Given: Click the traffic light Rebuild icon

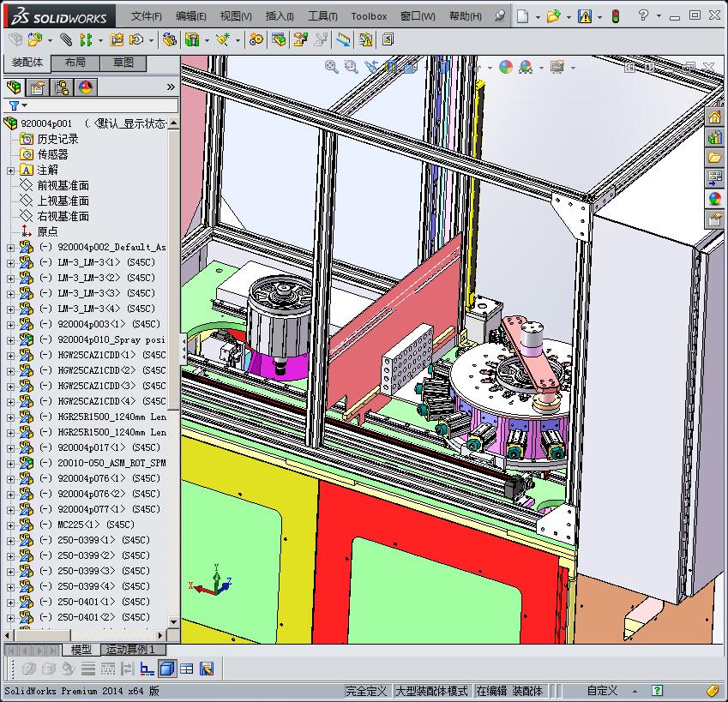Looking at the screenshot, I should (x=616, y=16).
